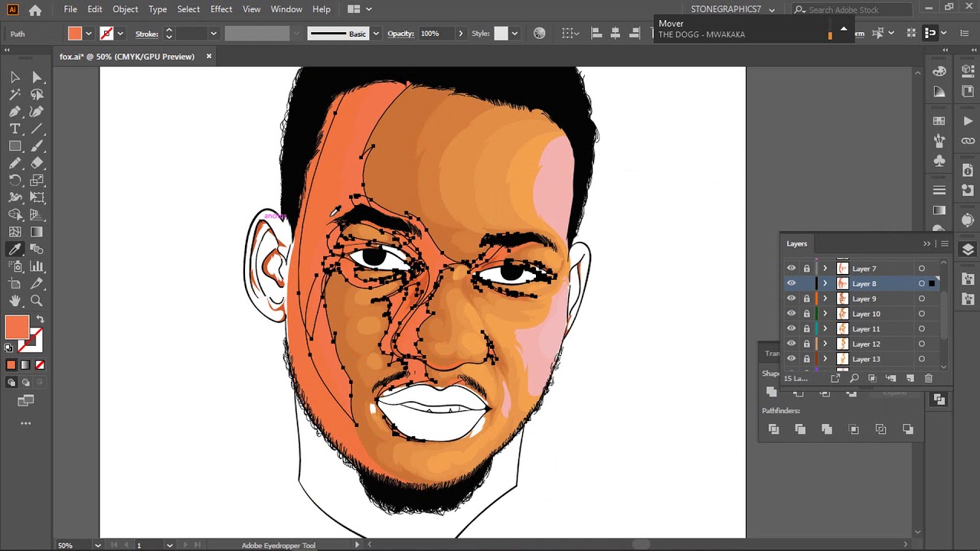The height and width of the screenshot is (551, 980).
Task: Click Create New Layer icon in Layers panel
Action: (910, 378)
